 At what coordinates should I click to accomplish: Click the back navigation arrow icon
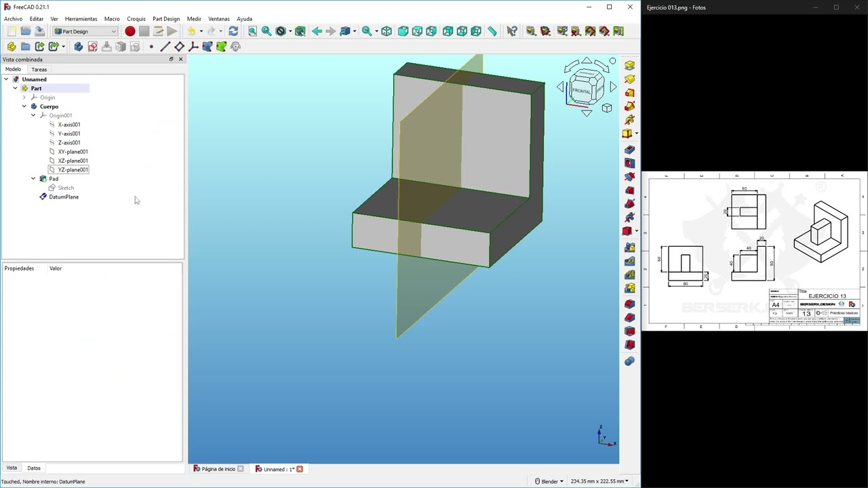[x=317, y=31]
